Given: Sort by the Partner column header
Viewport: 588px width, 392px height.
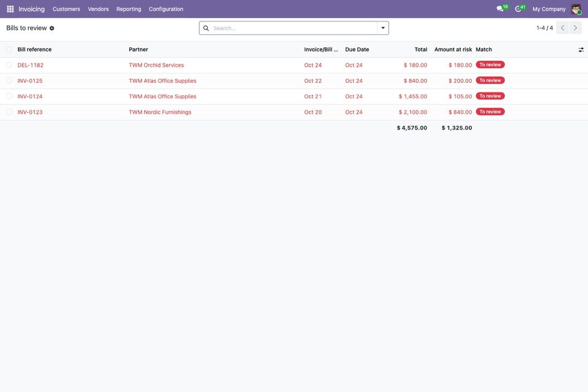Looking at the screenshot, I should (139, 50).
